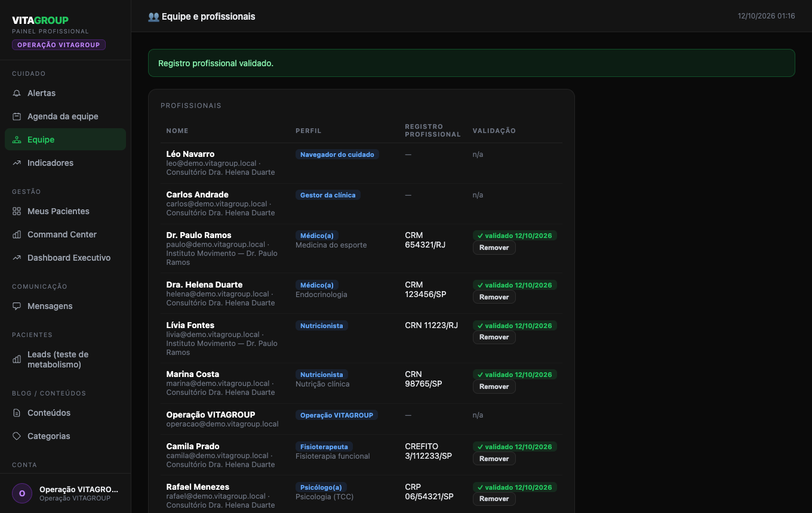Click the Equipe e profissionais page title
The width and height of the screenshot is (812, 513).
(202, 17)
